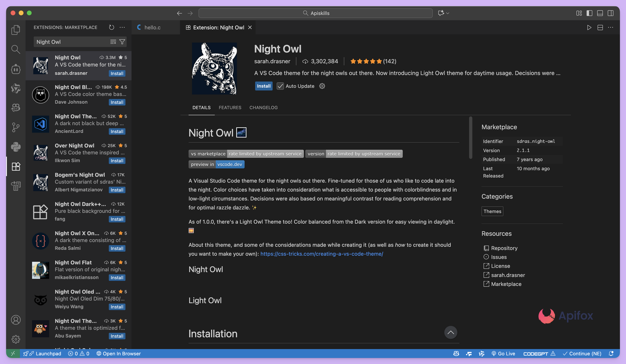Open notifications bell in status bar

tap(611, 353)
